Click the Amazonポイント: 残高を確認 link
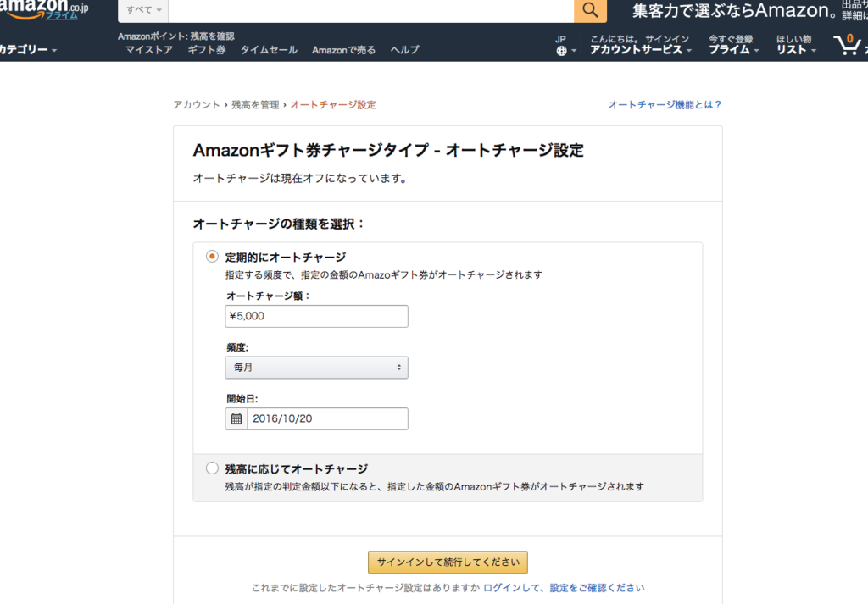 [x=176, y=36]
